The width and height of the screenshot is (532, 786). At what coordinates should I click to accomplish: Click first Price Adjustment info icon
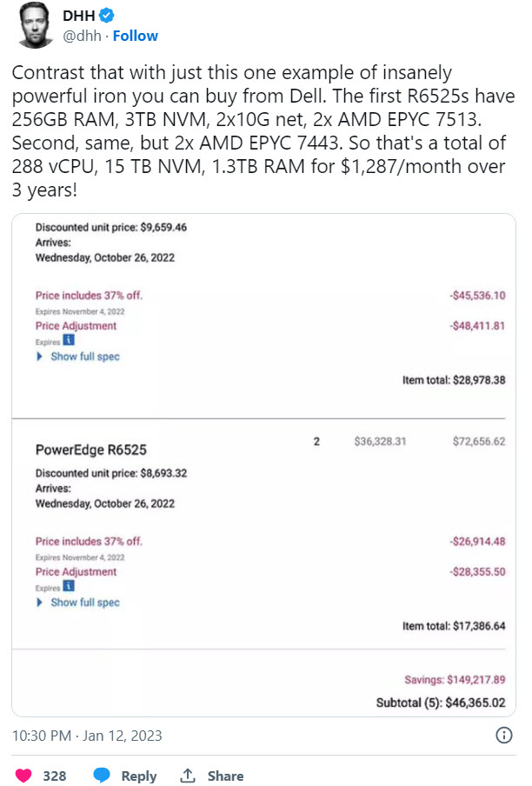[x=69, y=340]
